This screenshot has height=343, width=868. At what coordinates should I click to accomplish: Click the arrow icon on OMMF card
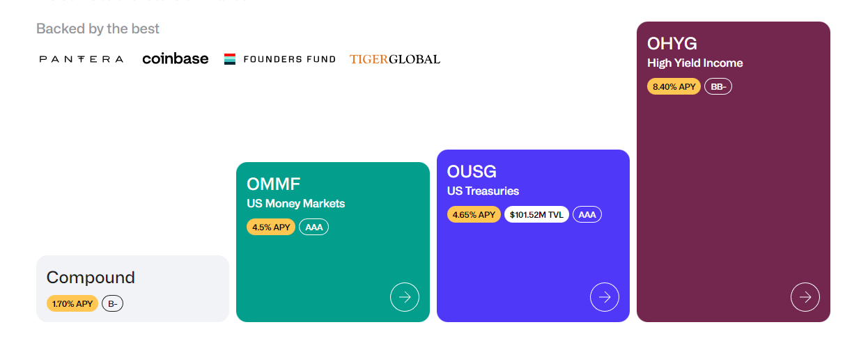(x=404, y=297)
